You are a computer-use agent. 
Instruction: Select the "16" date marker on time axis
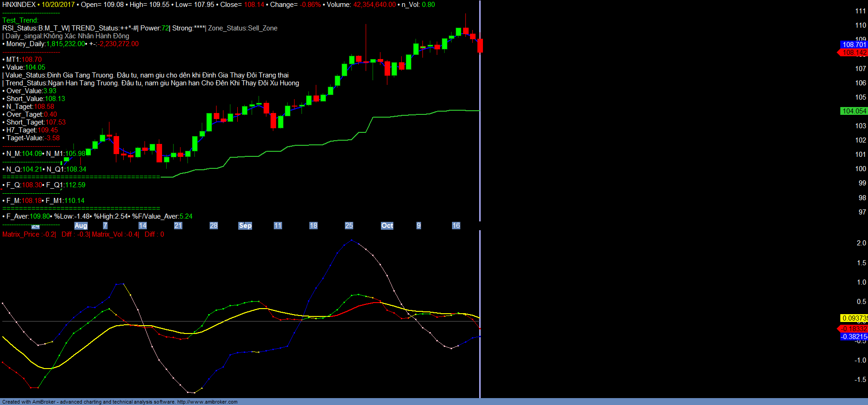456,226
